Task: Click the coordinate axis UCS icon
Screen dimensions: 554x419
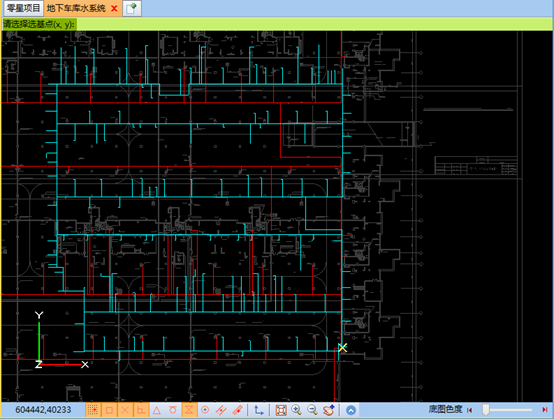Action: [259, 410]
